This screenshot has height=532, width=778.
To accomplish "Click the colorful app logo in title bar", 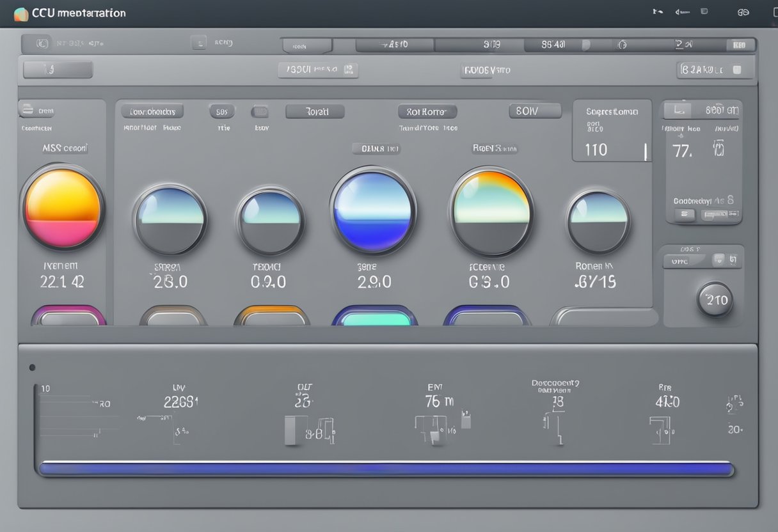I will pyautogui.click(x=20, y=13).
